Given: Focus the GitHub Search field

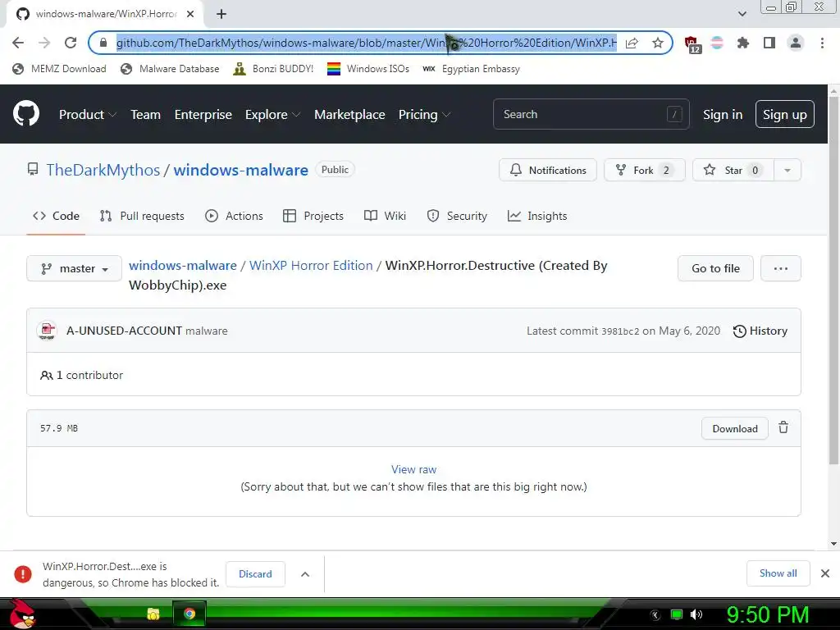Looking at the screenshot, I should 591,114.
